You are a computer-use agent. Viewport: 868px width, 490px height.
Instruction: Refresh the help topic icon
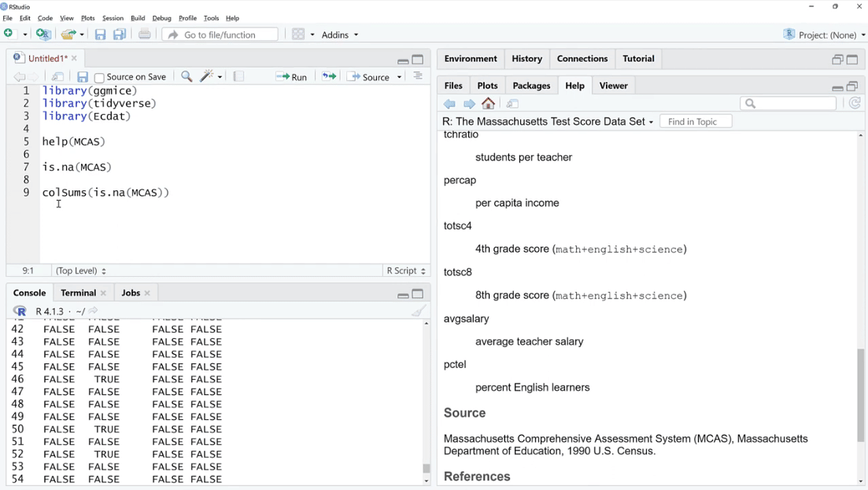(x=855, y=103)
